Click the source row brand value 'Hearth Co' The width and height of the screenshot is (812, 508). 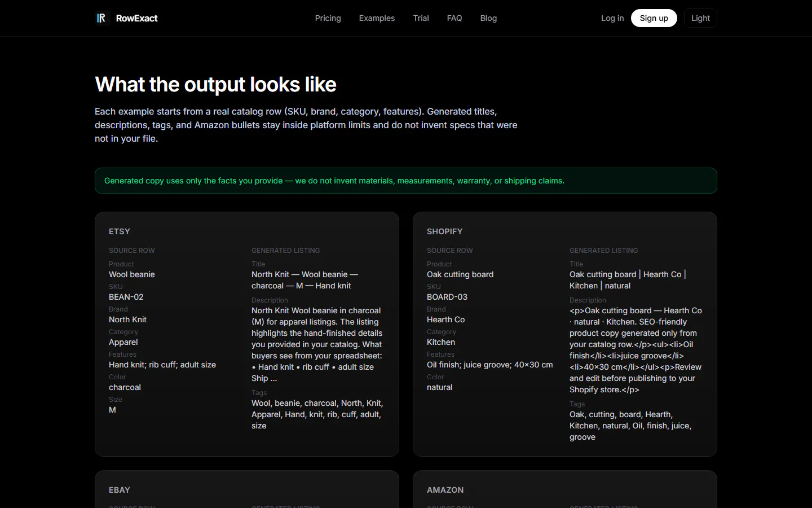coord(446,319)
